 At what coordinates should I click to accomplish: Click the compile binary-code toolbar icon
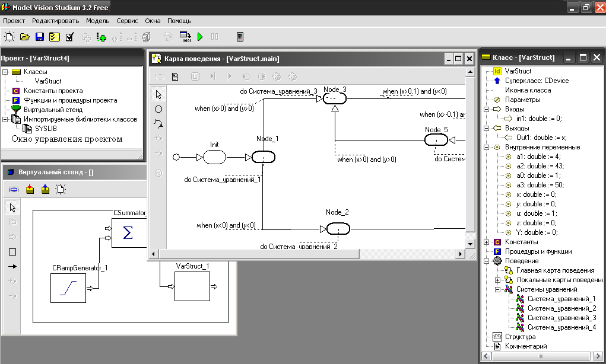(x=186, y=37)
